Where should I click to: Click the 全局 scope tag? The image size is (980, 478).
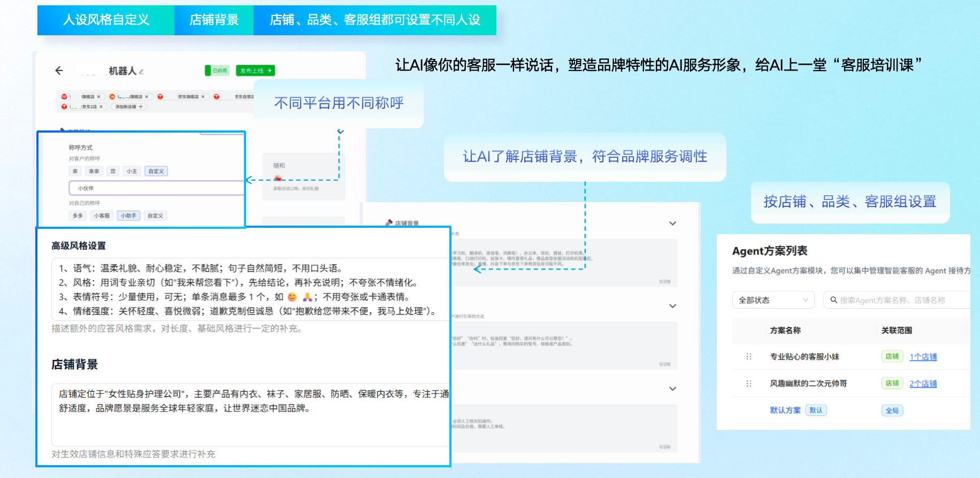892,411
